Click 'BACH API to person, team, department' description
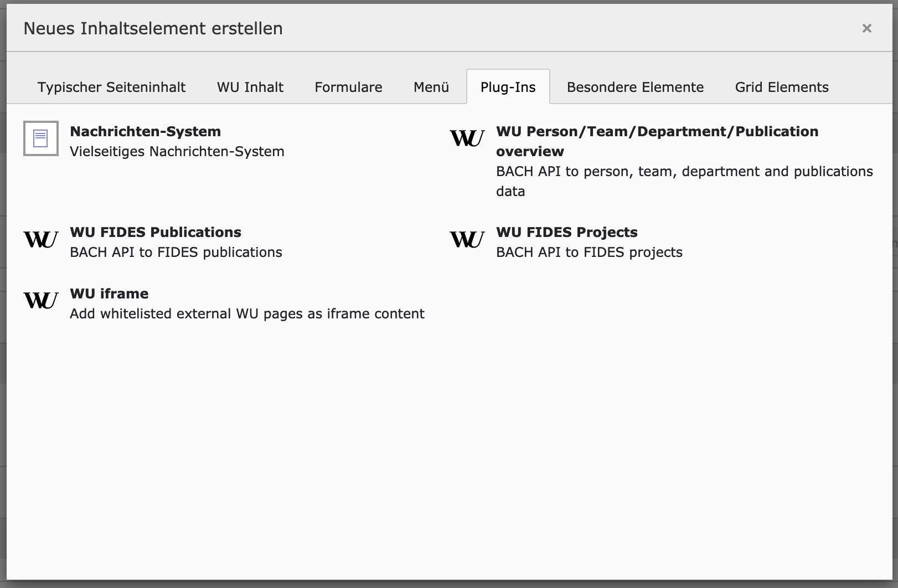 click(x=684, y=181)
